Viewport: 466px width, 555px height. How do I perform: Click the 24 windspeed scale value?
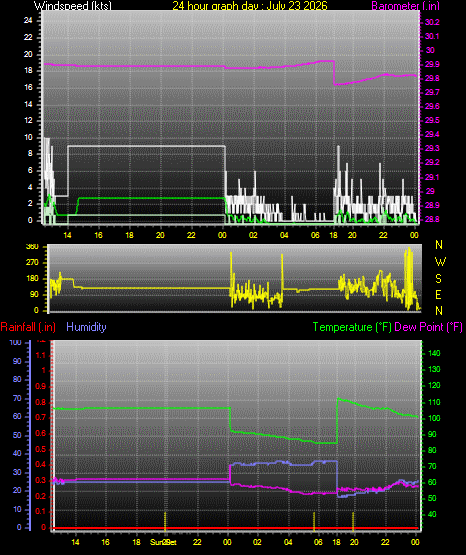click(x=28, y=21)
